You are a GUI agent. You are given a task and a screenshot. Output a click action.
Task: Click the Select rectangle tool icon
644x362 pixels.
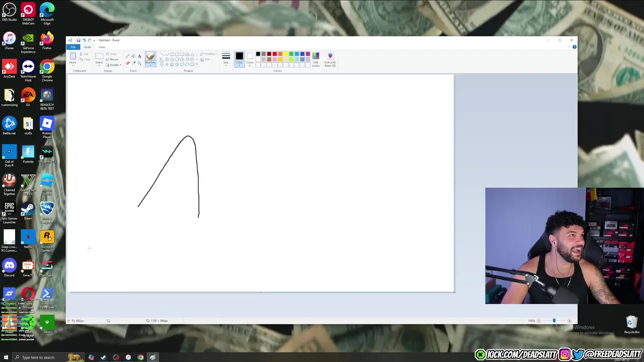[99, 56]
